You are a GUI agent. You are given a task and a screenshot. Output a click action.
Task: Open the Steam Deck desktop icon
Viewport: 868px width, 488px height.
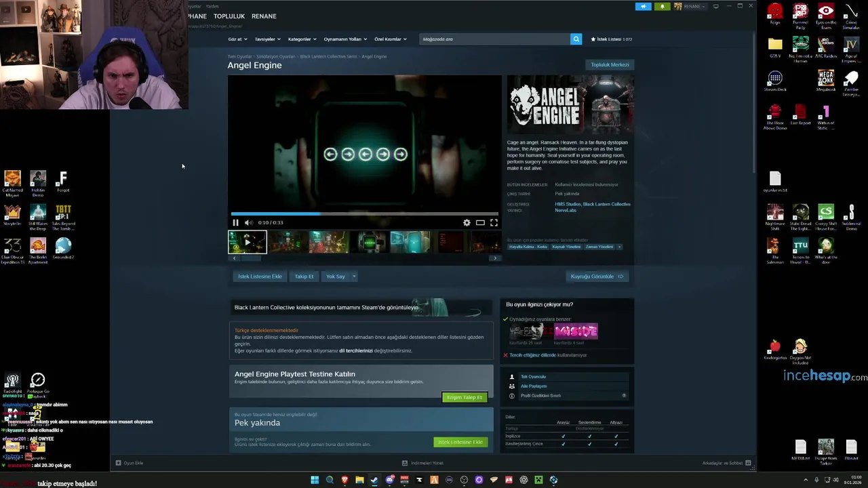[x=775, y=81]
